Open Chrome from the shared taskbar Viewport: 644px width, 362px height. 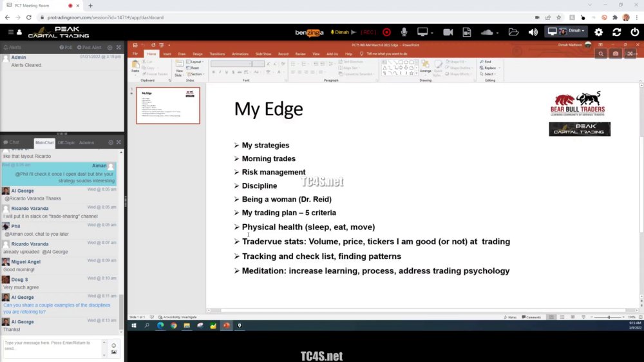point(174,325)
